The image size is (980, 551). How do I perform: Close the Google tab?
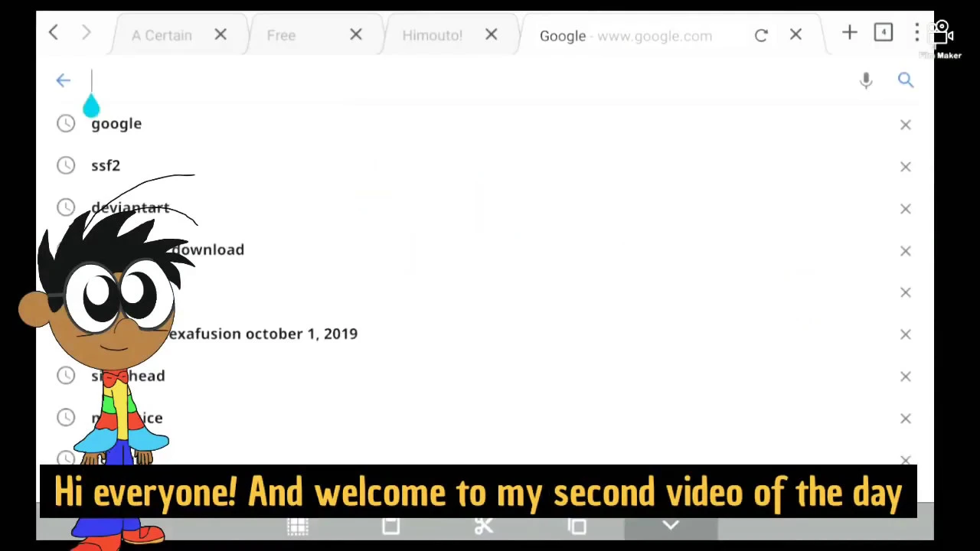coord(795,34)
